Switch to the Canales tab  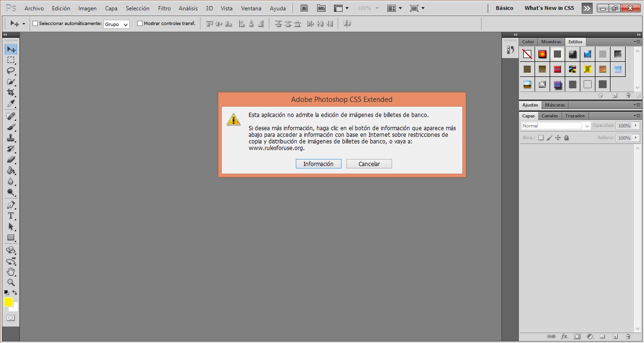(550, 116)
